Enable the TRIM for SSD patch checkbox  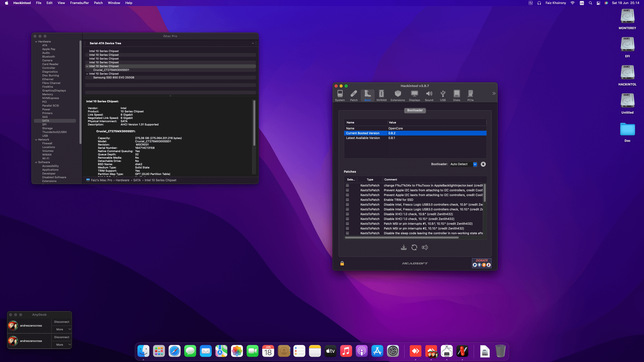point(348,200)
